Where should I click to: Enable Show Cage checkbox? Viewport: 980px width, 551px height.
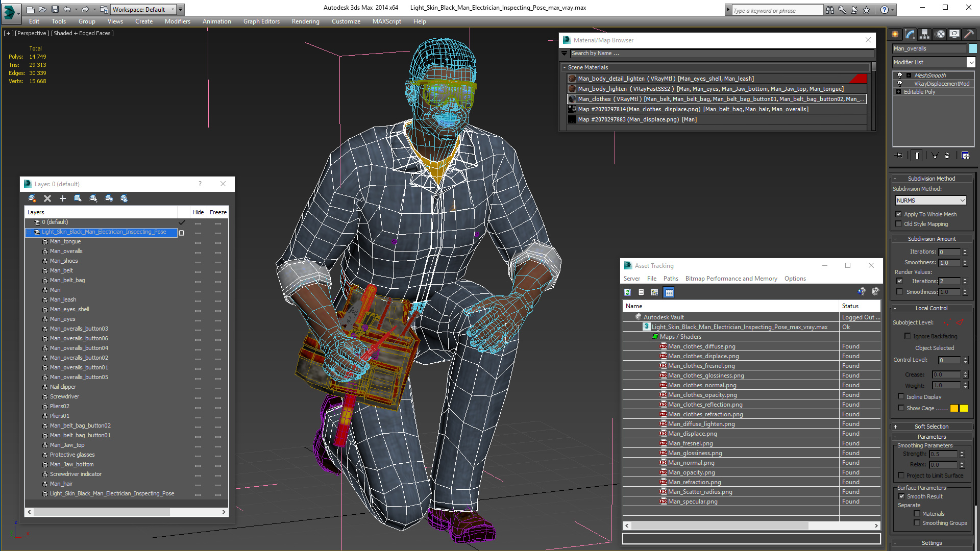(901, 408)
